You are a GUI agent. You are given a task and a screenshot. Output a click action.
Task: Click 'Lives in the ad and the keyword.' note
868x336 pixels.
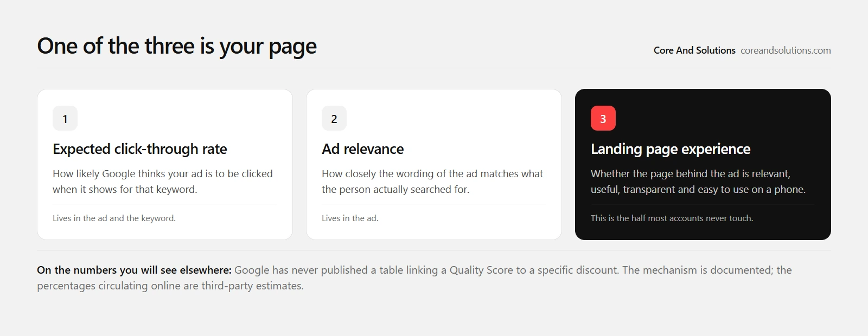point(114,218)
